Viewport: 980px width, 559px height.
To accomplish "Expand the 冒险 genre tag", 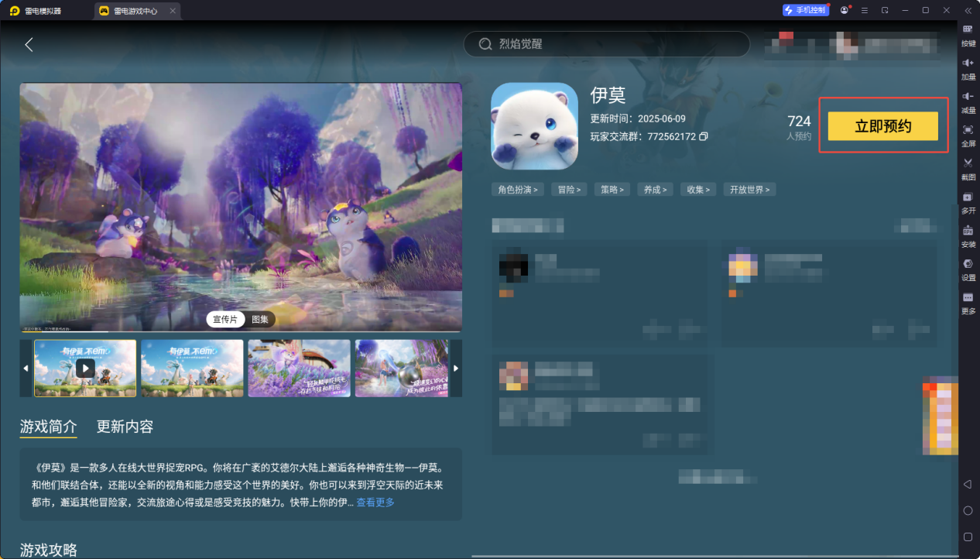I will pyautogui.click(x=568, y=188).
